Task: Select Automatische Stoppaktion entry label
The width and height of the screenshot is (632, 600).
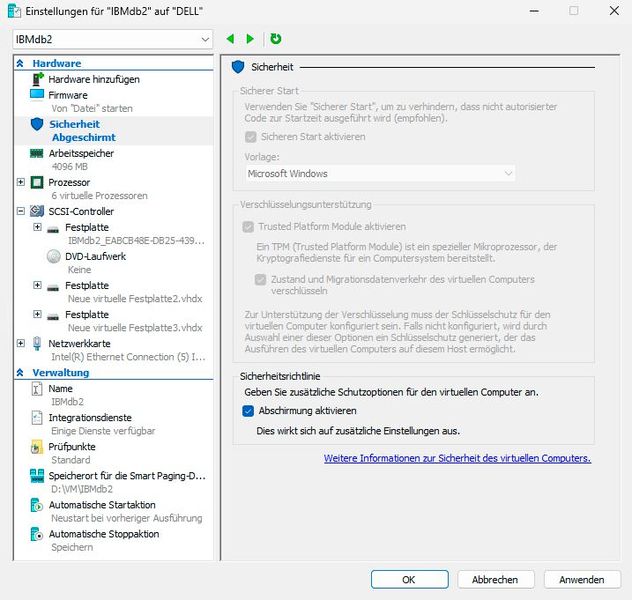Action: (104, 534)
